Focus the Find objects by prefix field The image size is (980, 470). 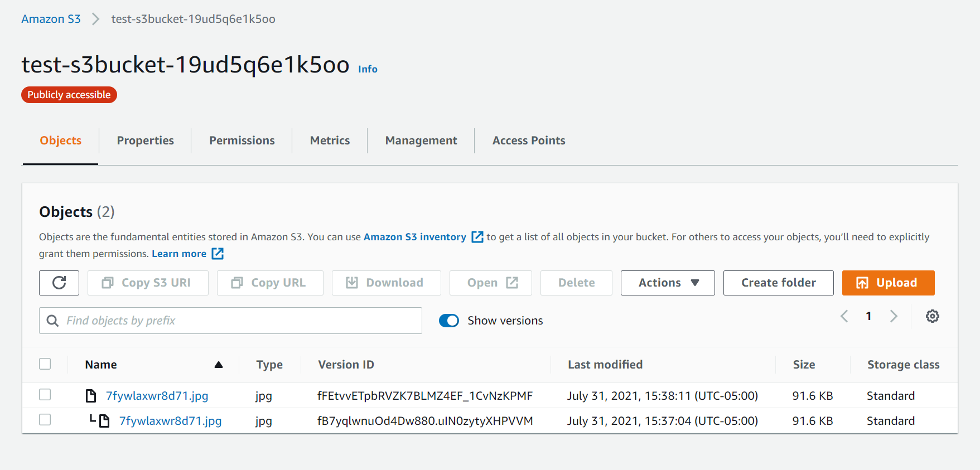pyautogui.click(x=230, y=321)
